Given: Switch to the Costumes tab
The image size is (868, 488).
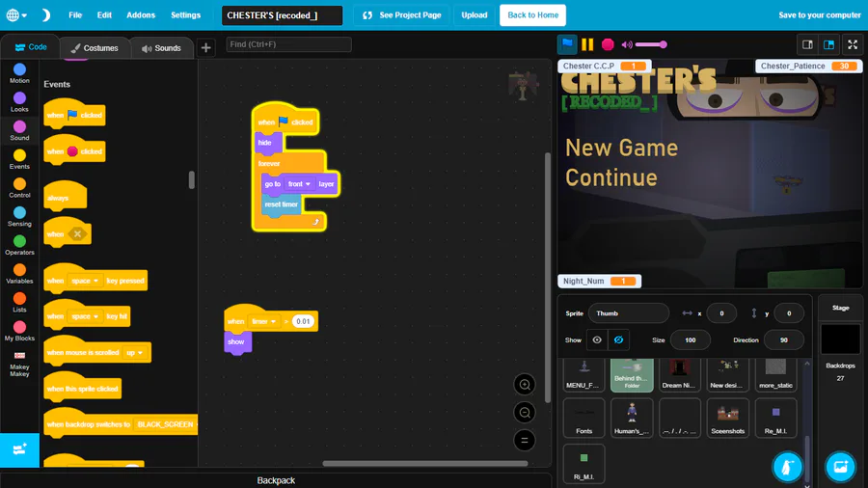Looking at the screenshot, I should (95, 48).
